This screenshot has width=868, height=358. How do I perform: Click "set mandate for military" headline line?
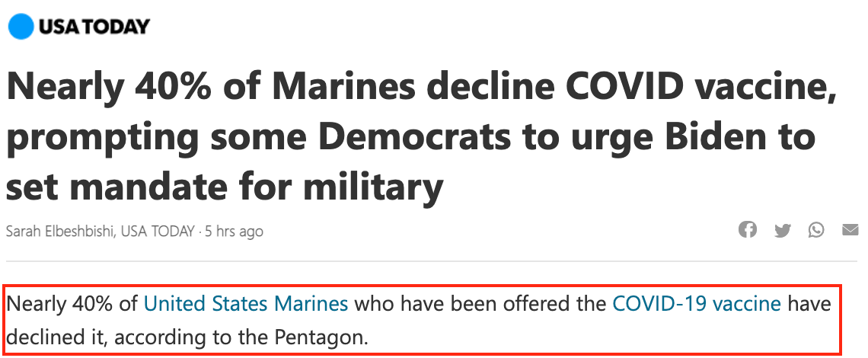(225, 185)
